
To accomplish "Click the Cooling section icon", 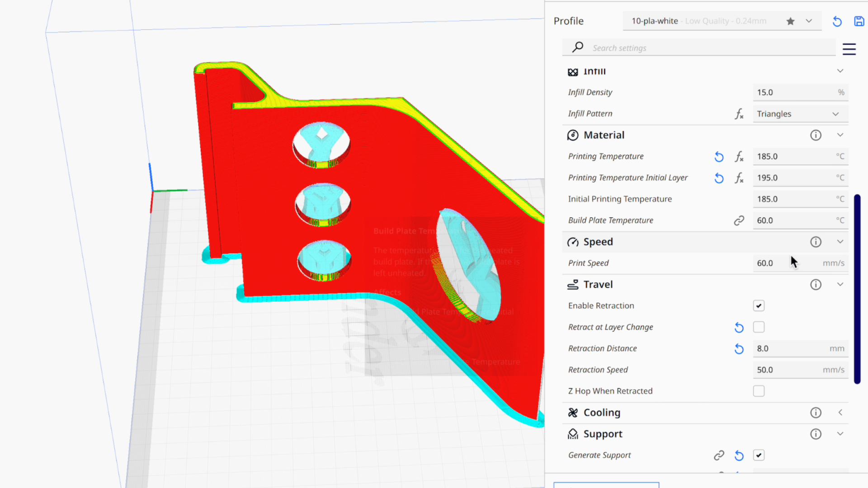I will click(573, 413).
